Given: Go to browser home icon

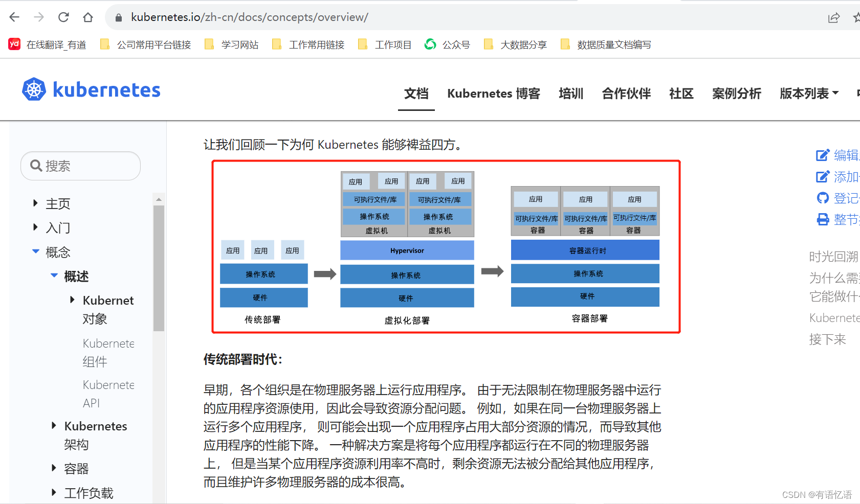Looking at the screenshot, I should pyautogui.click(x=88, y=17).
